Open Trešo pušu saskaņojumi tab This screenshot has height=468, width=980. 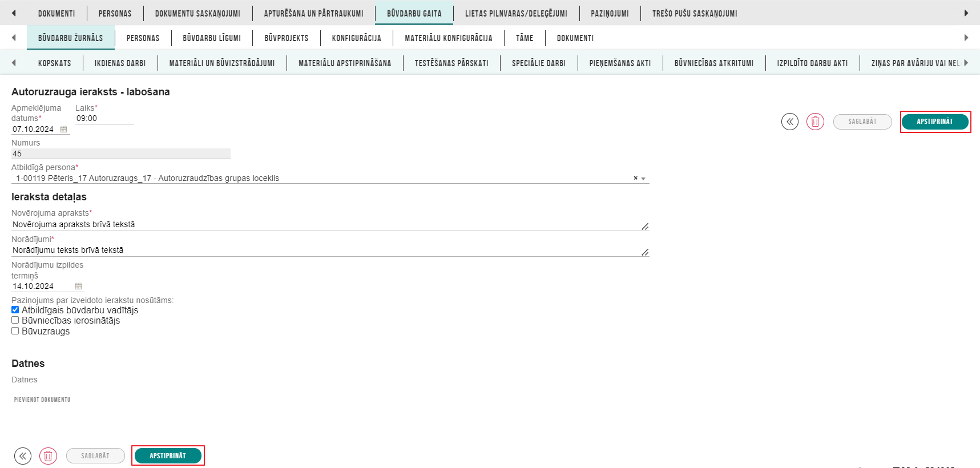[695, 13]
